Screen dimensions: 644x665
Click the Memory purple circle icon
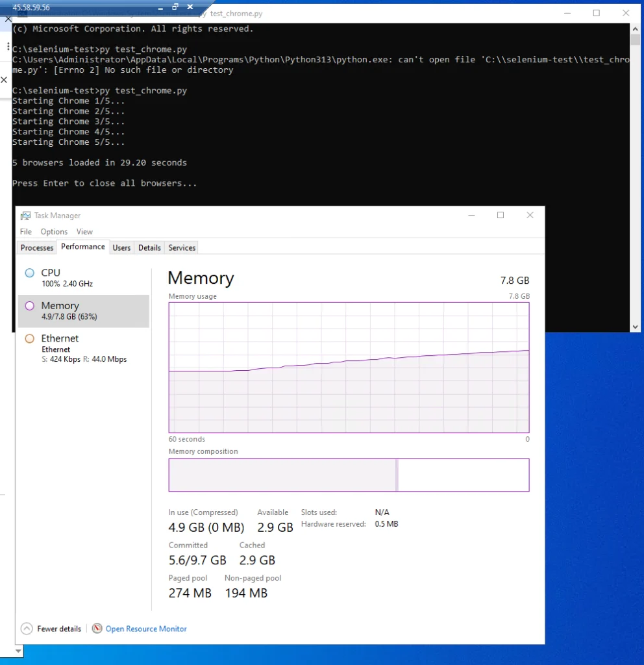pyautogui.click(x=30, y=306)
